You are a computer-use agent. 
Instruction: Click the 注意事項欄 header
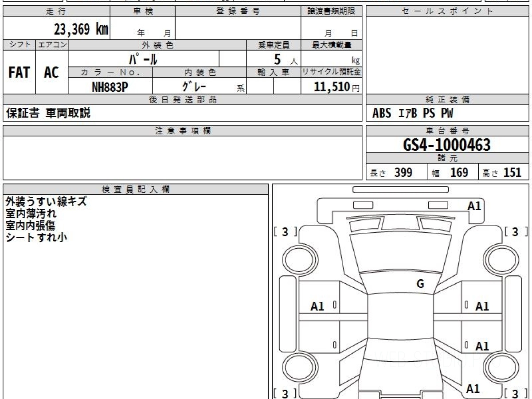tap(183, 131)
